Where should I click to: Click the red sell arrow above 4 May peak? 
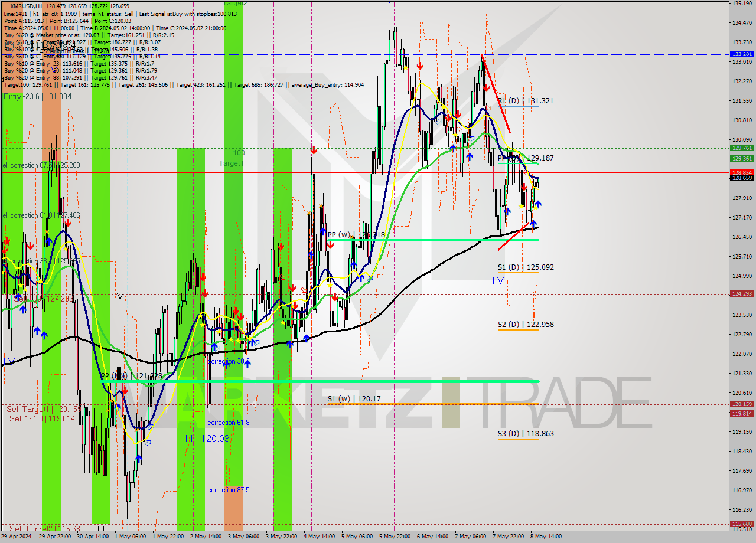(313, 151)
